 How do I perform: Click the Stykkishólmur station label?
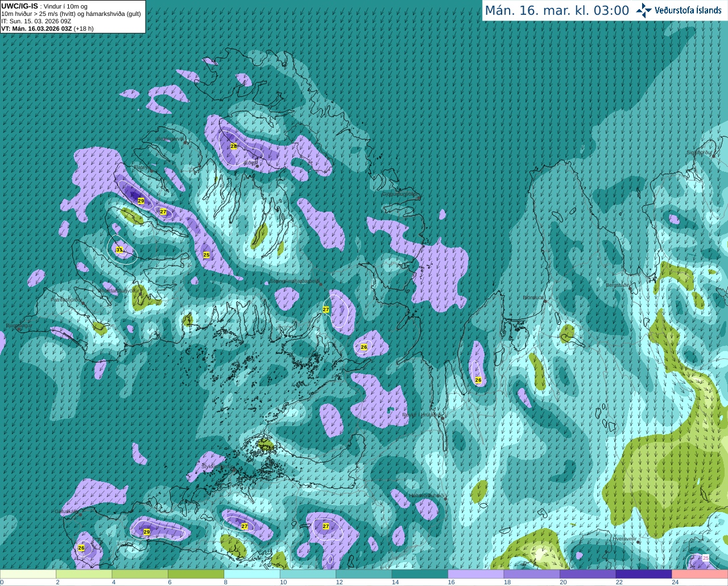[x=217, y=466]
